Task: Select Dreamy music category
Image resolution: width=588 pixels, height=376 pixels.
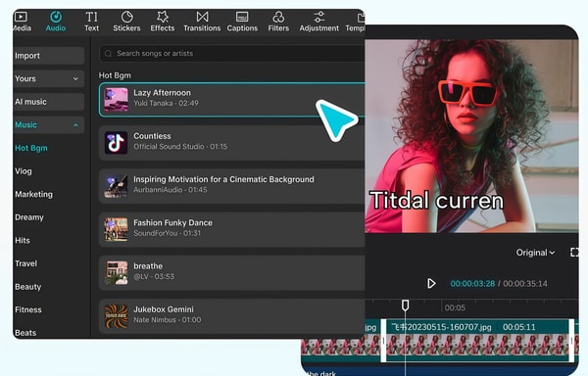Action: point(29,217)
